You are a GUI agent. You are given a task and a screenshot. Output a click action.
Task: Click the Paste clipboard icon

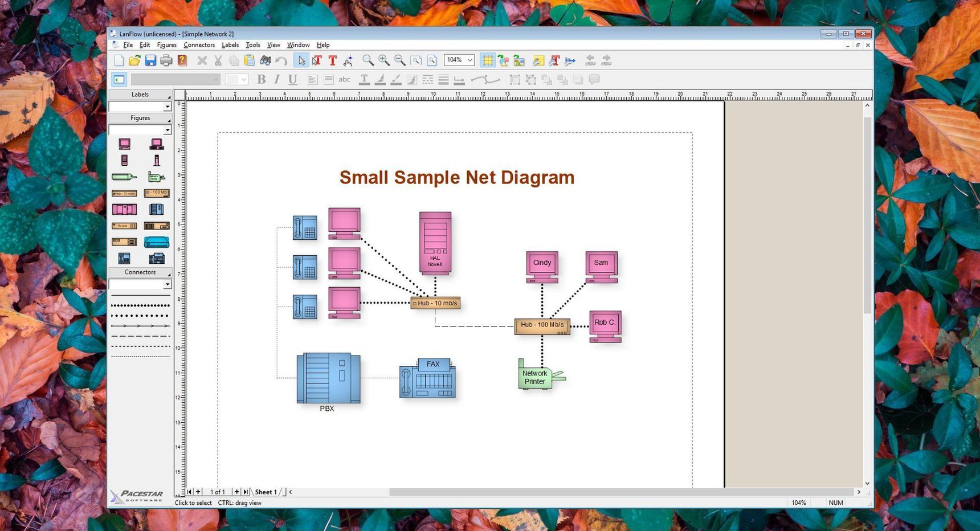(x=250, y=60)
